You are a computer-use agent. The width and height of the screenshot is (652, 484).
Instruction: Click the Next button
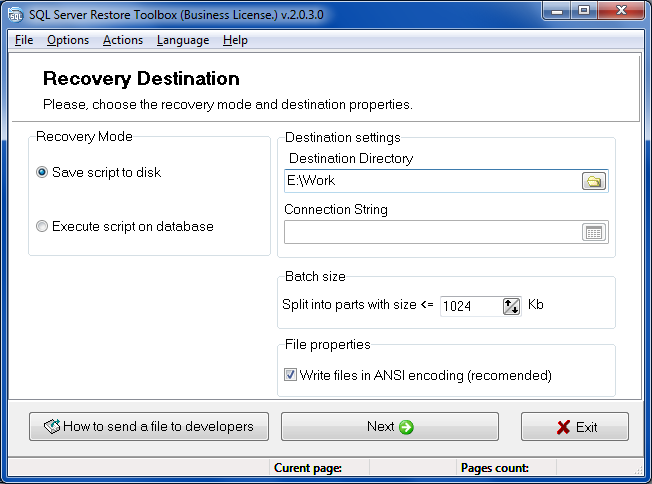point(390,427)
